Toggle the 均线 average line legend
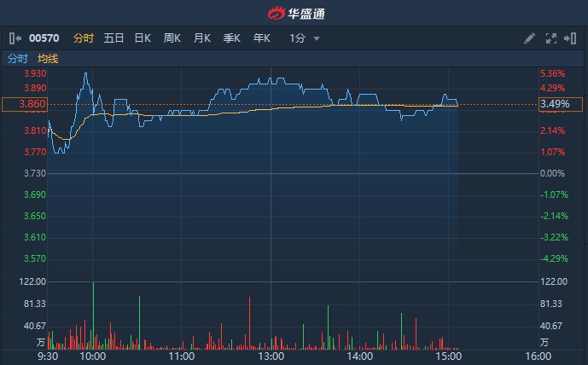Image resolution: width=588 pixels, height=365 pixels. click(x=49, y=59)
